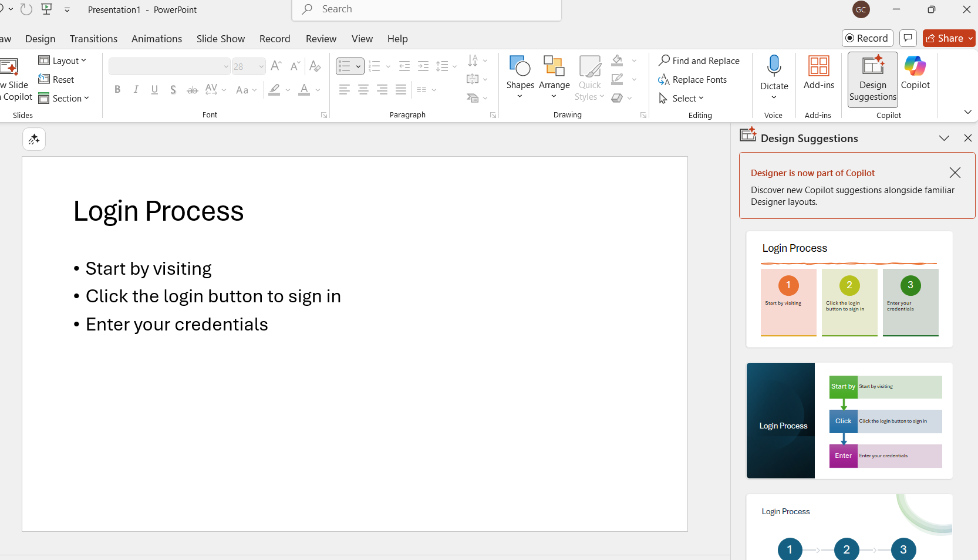978x560 pixels.
Task: Apply numbered list formatting
Action: tap(375, 66)
